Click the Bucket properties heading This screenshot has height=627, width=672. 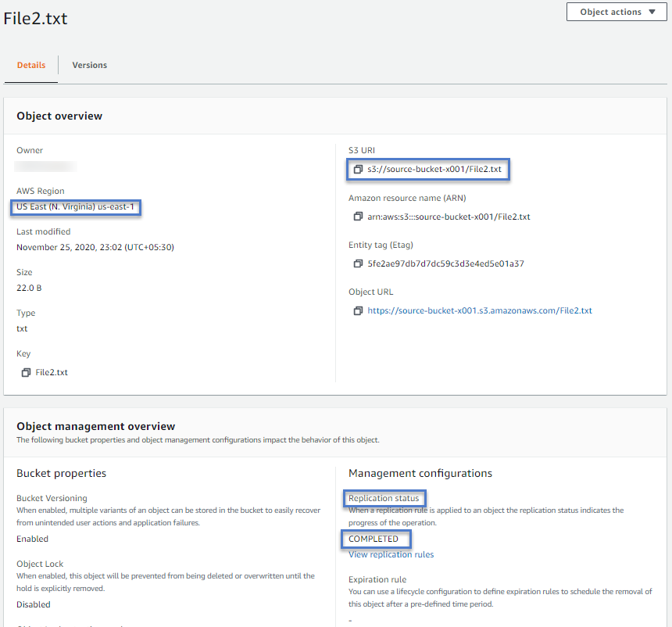pyautogui.click(x=61, y=473)
